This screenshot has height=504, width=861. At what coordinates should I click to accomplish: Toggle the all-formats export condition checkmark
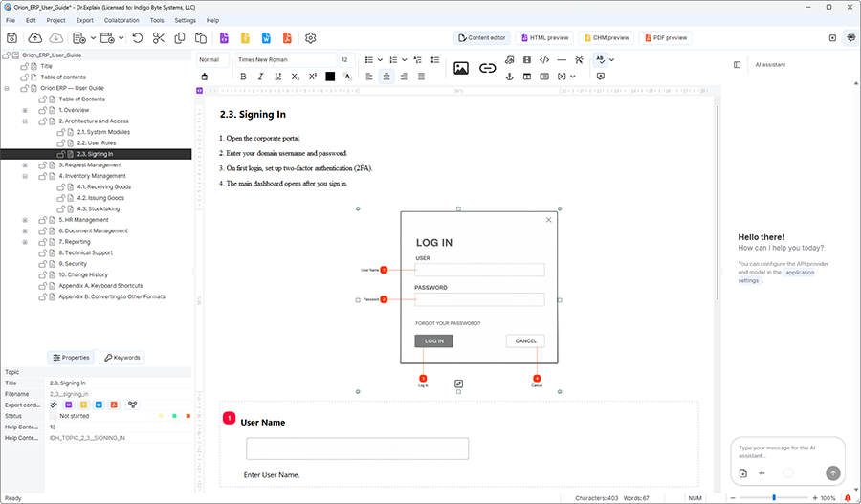pyautogui.click(x=54, y=405)
